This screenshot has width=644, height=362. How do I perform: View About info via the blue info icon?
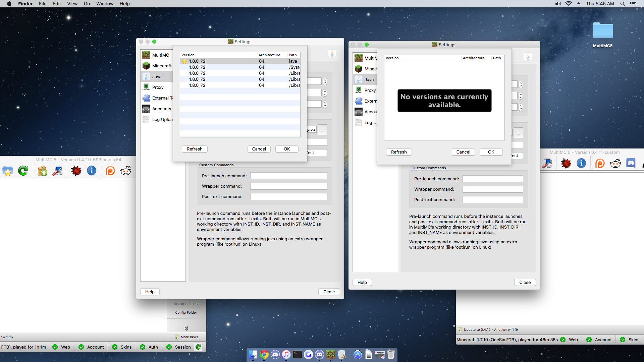tap(92, 171)
